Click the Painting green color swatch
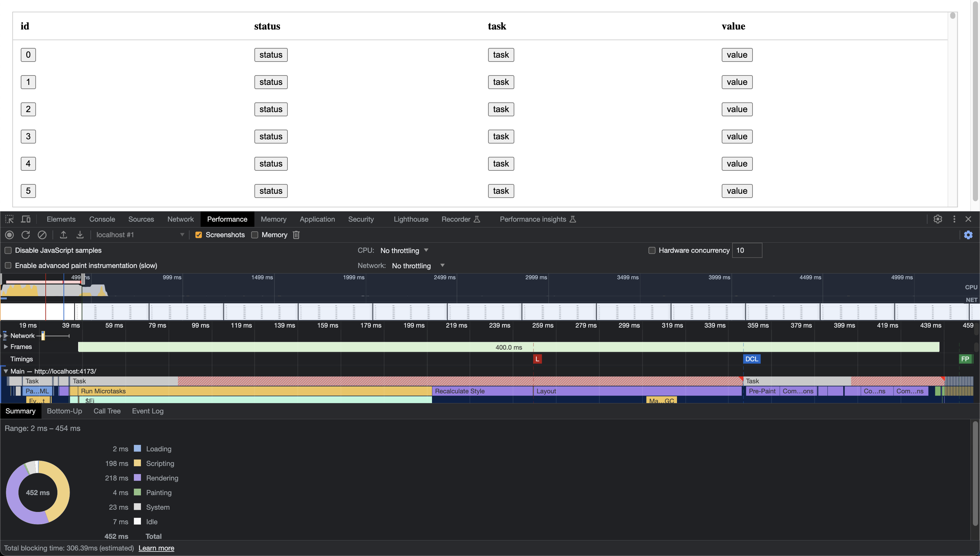The width and height of the screenshot is (980, 556). point(137,492)
